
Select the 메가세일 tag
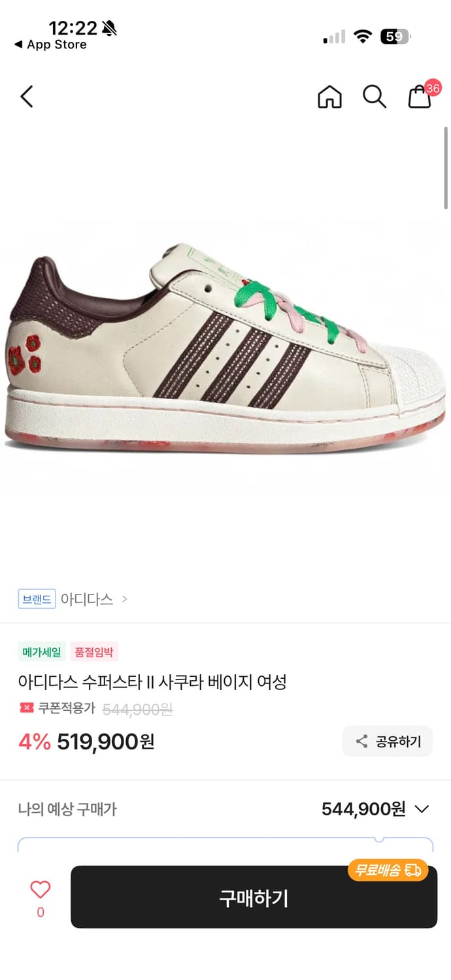click(x=42, y=652)
